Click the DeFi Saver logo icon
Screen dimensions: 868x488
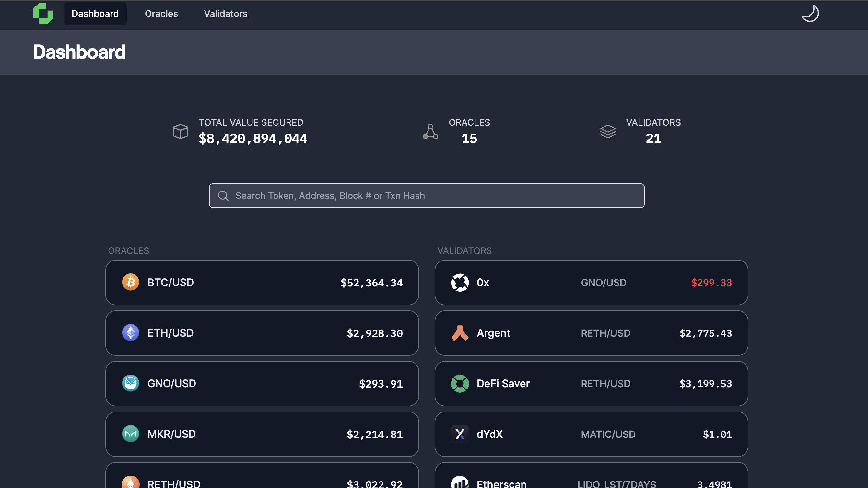coord(460,383)
